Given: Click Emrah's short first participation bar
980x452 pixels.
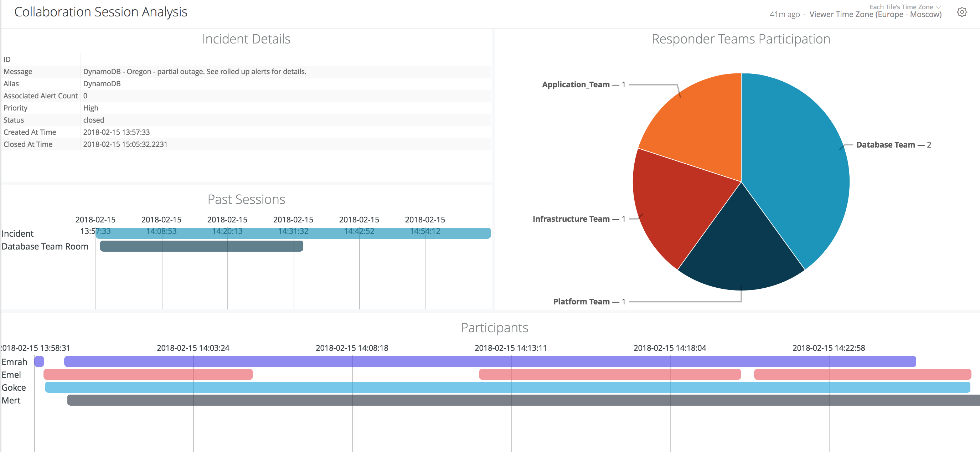Looking at the screenshot, I should coord(39,361).
